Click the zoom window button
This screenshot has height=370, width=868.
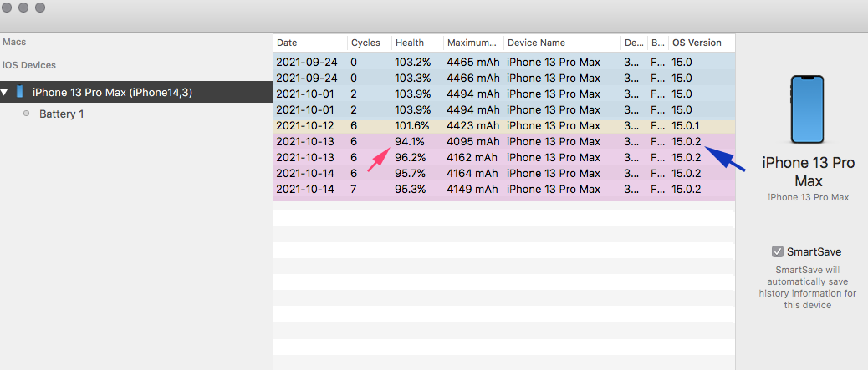click(40, 8)
